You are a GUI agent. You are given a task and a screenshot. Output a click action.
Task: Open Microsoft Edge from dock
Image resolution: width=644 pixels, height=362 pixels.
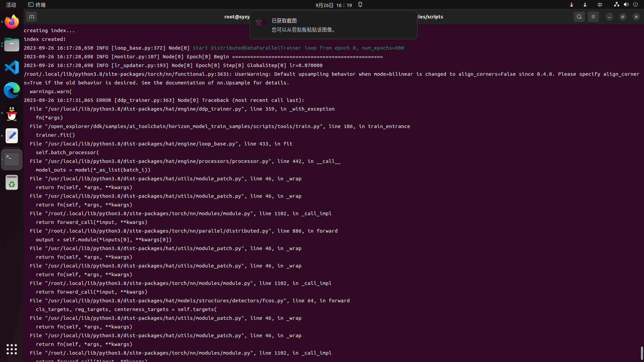tap(12, 90)
